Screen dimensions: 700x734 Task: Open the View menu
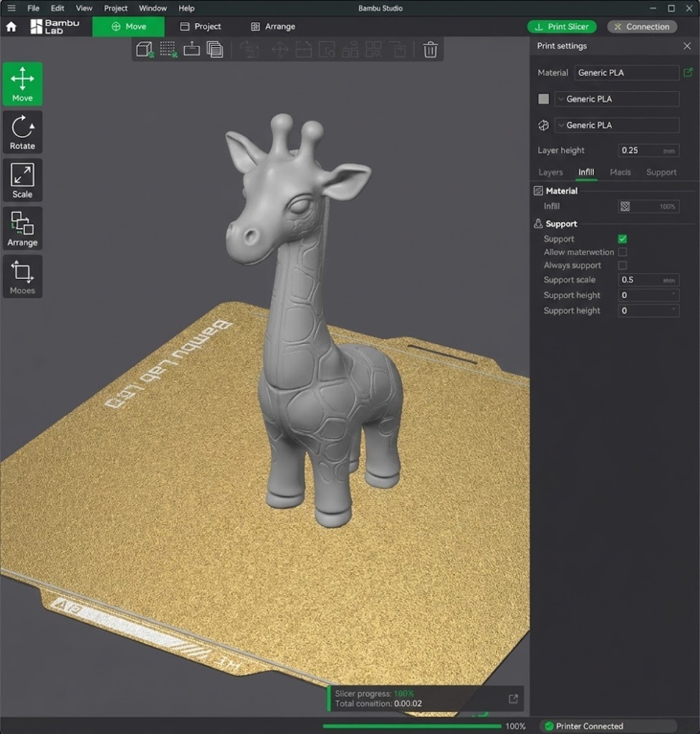(x=85, y=8)
